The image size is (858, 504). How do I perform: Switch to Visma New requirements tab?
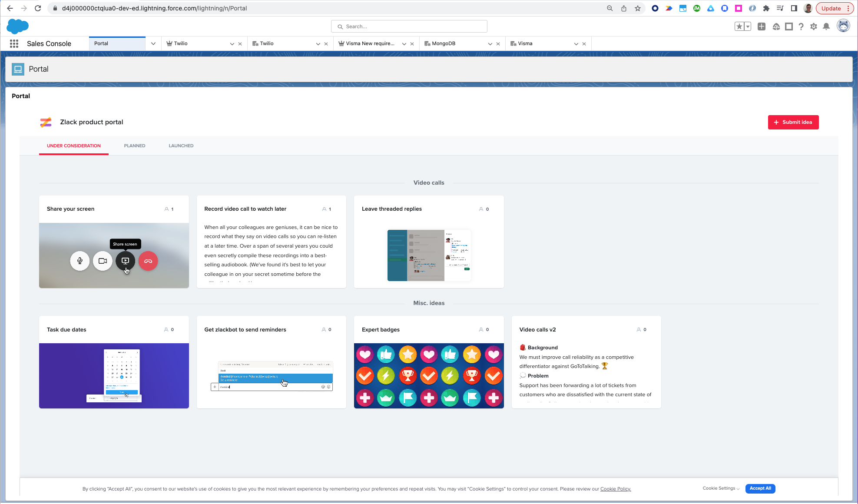[367, 43]
